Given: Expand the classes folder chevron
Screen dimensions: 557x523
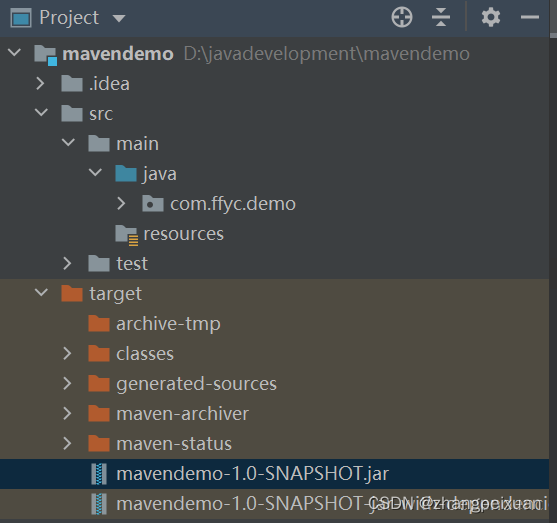Looking at the screenshot, I should coord(67,353).
